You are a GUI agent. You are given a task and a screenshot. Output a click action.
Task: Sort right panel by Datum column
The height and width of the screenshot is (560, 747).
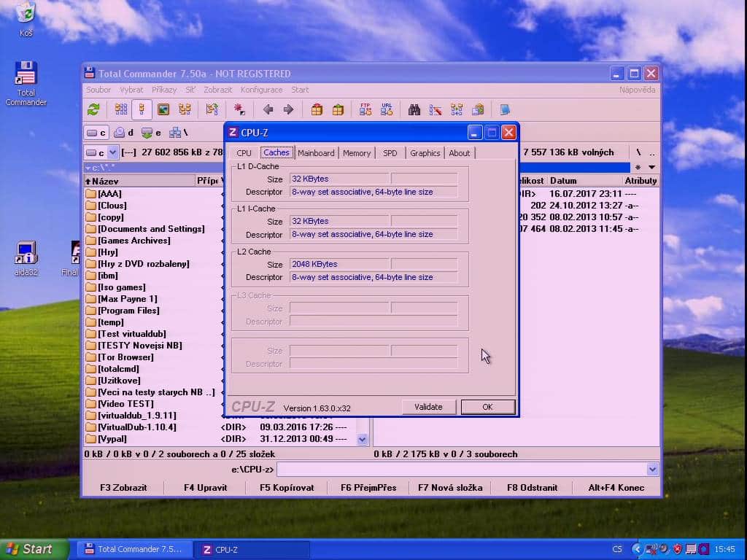click(x=584, y=181)
